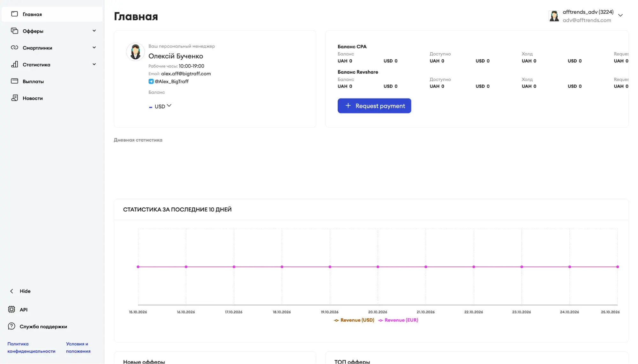
Task: Click the manager avatar for Олексій Бученко
Action: pyautogui.click(x=135, y=52)
